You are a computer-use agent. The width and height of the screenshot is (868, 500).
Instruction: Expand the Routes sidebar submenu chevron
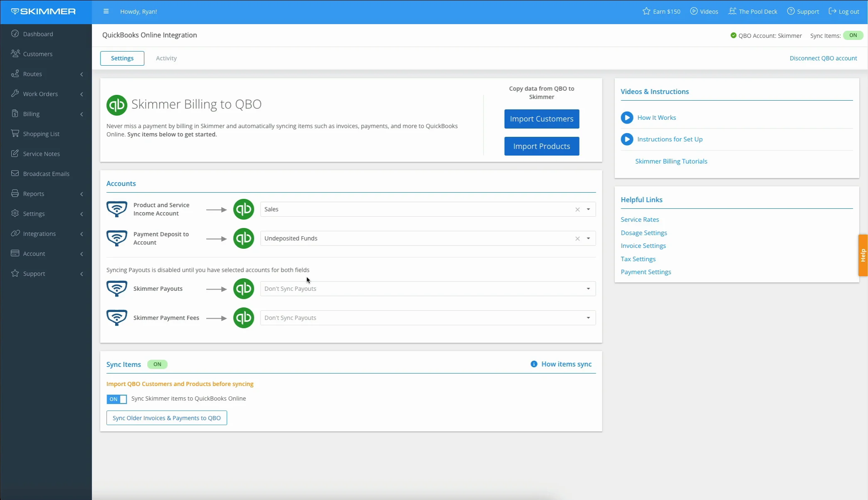coord(82,74)
